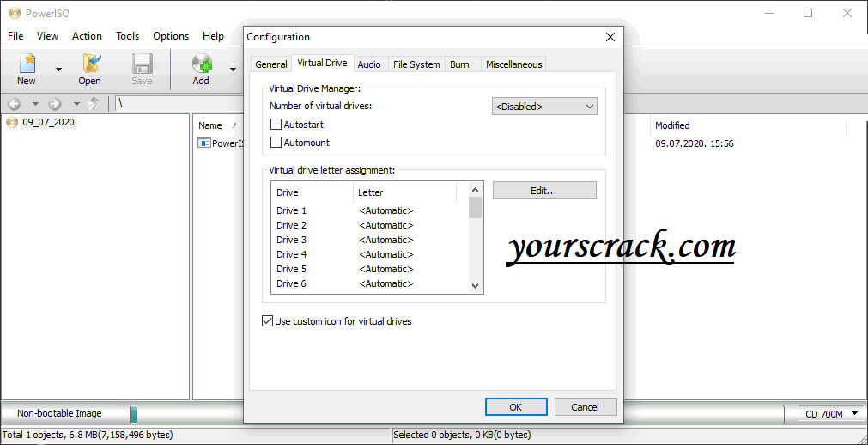
Task: Open the File menu
Action: [15, 36]
